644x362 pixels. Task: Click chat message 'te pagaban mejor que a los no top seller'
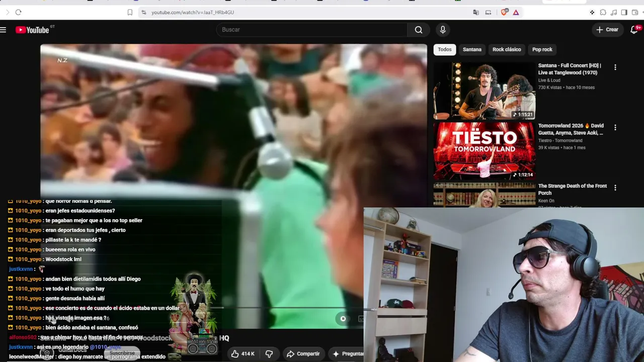[94, 221]
